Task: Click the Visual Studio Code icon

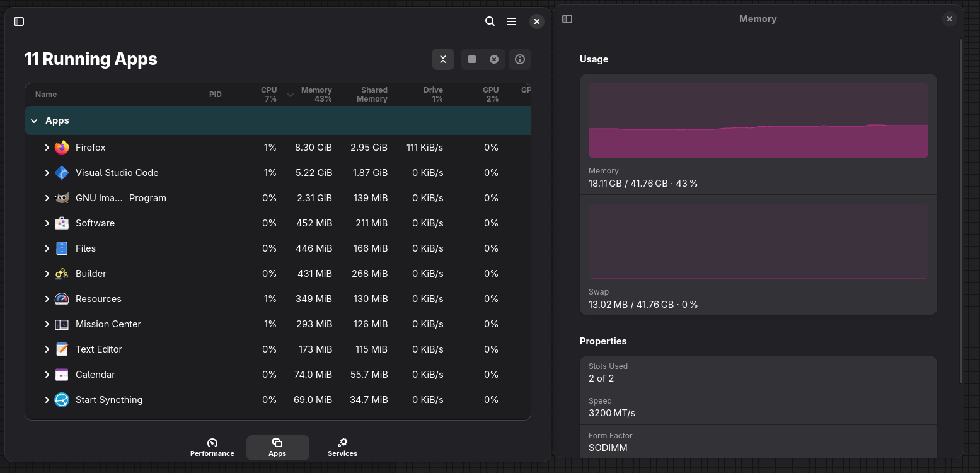Action: tap(62, 173)
